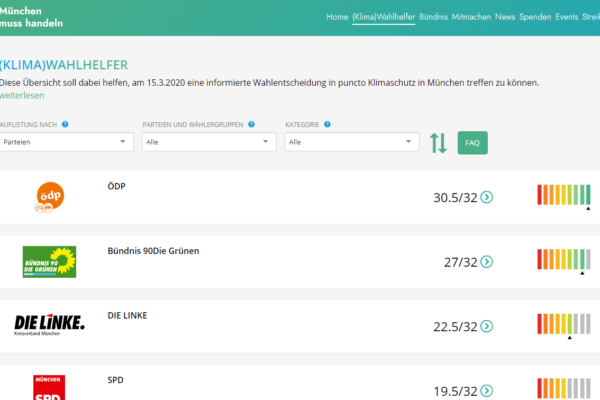Click the ÖDP color rating bar
Image resolution: width=600 pixels, height=400 pixels.
tap(564, 194)
